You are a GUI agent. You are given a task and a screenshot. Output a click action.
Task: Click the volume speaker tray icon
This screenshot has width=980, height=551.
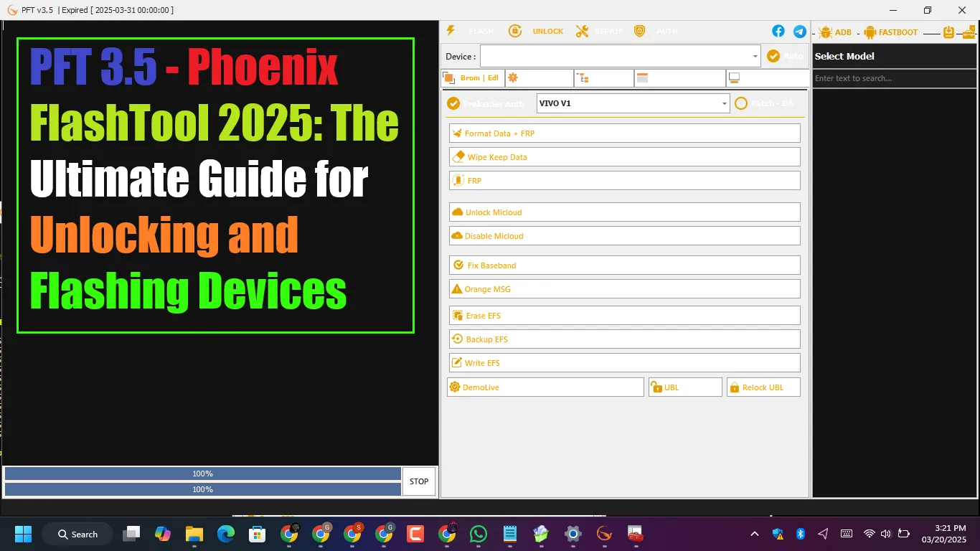point(886,534)
